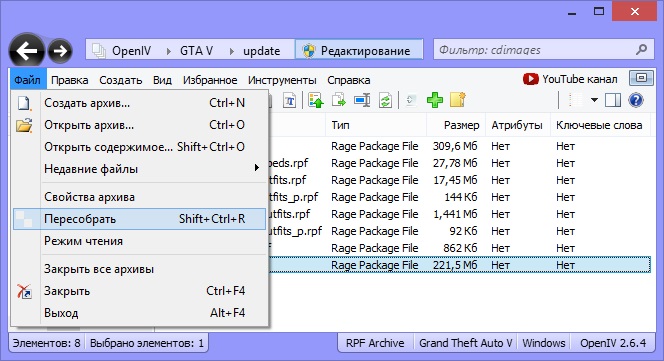The image size is (664, 361).
Task: Click the YouTube play logo icon
Action: (531, 79)
